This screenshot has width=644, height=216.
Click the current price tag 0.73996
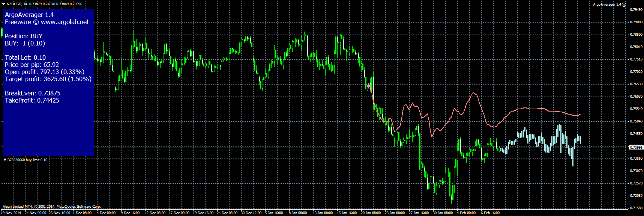pos(636,147)
